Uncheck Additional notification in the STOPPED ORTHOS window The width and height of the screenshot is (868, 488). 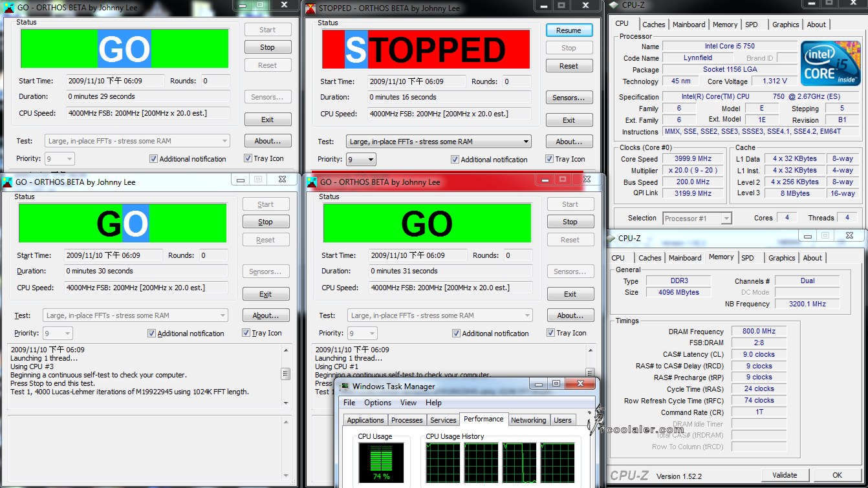(455, 159)
